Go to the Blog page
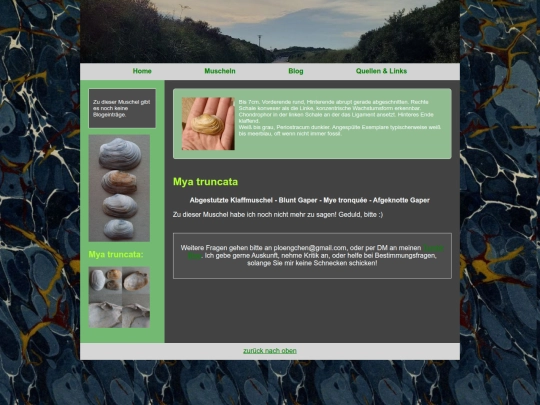The width and height of the screenshot is (540, 405). coord(295,71)
